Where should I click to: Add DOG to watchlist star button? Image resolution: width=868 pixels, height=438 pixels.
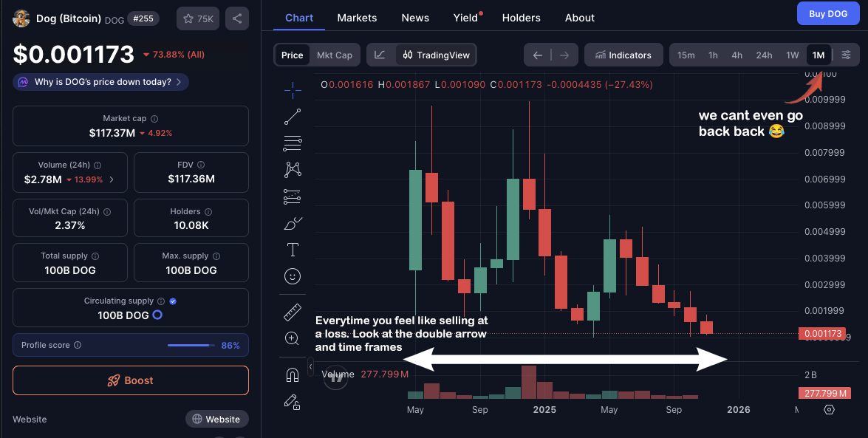pyautogui.click(x=198, y=18)
